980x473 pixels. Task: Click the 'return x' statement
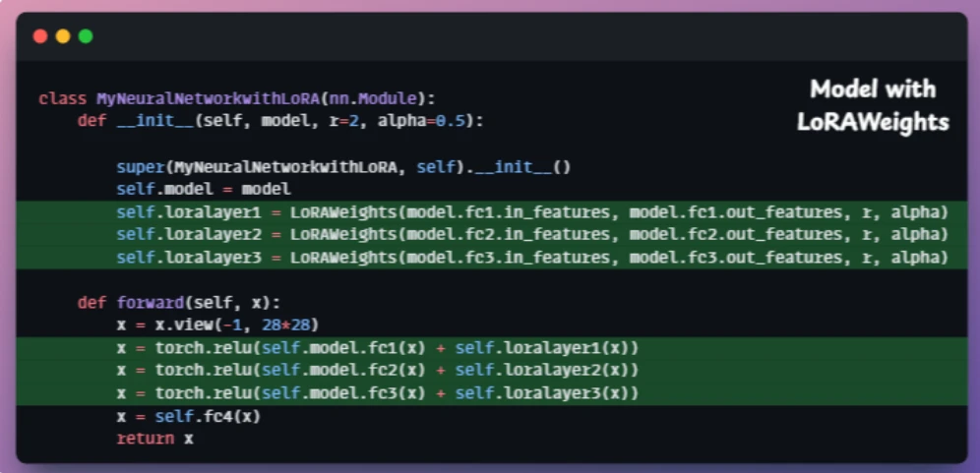155,439
